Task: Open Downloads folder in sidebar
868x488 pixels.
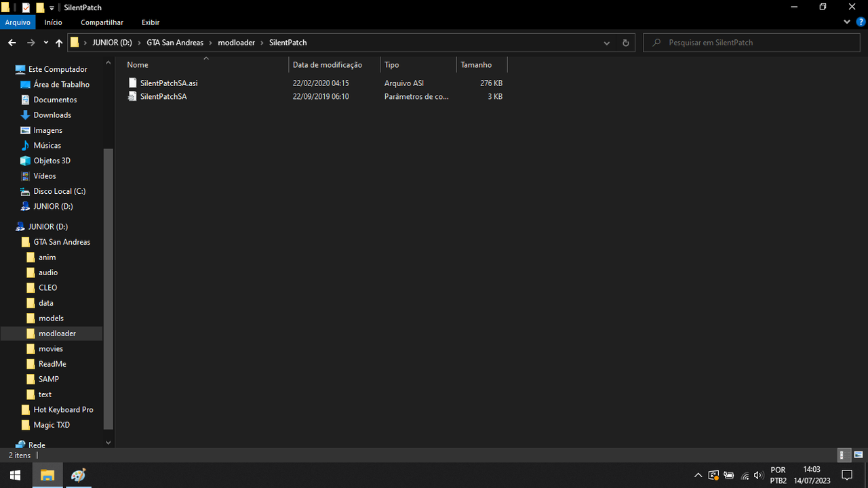Action: [x=52, y=115]
